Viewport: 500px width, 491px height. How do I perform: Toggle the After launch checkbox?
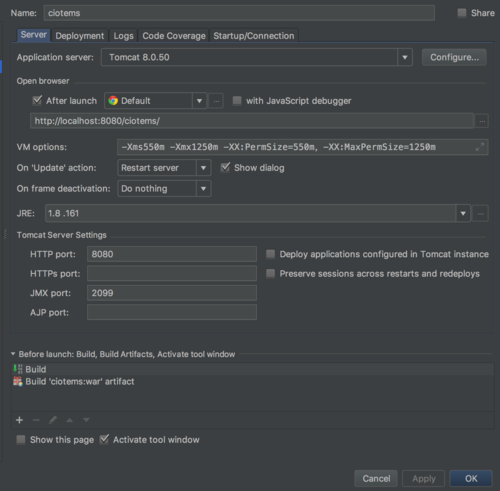click(37, 100)
